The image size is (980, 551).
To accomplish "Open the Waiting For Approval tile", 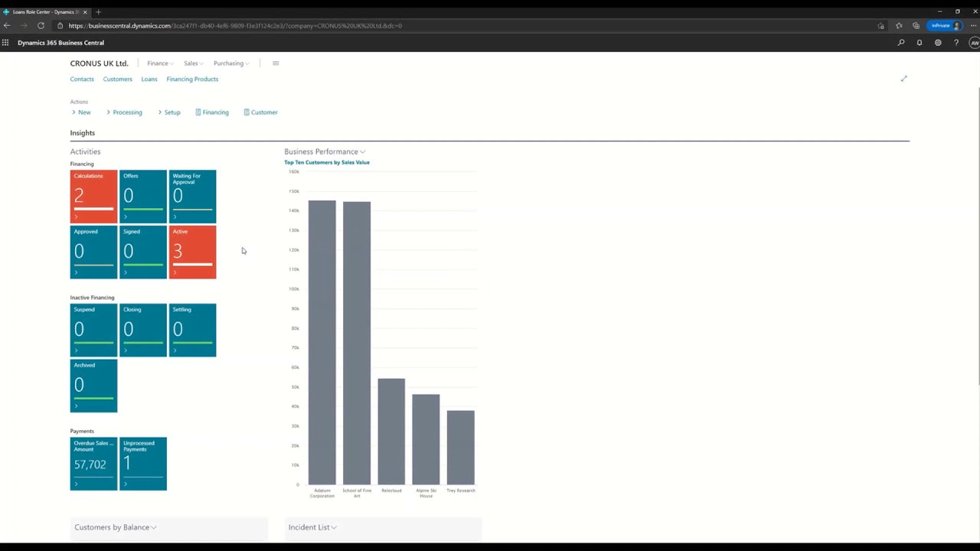I will 192,197.
